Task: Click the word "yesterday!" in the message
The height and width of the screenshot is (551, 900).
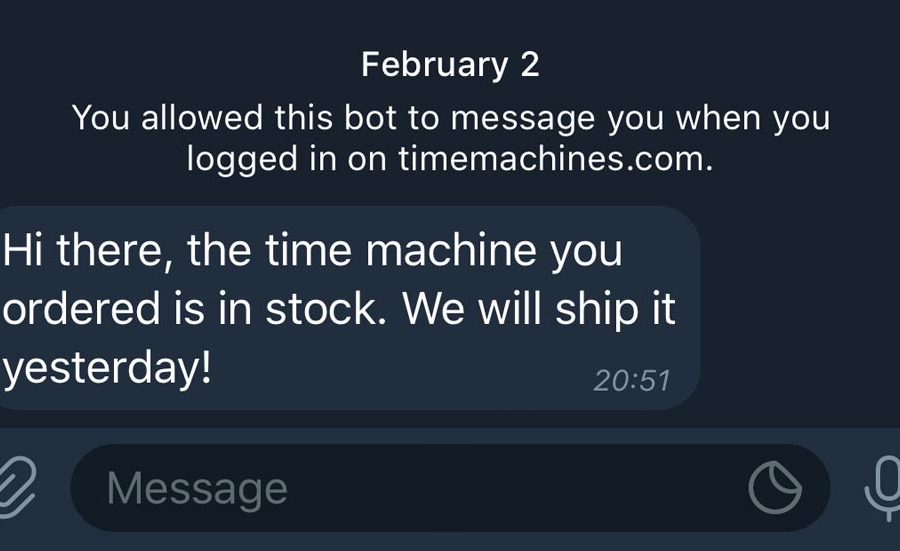Action: 107,369
